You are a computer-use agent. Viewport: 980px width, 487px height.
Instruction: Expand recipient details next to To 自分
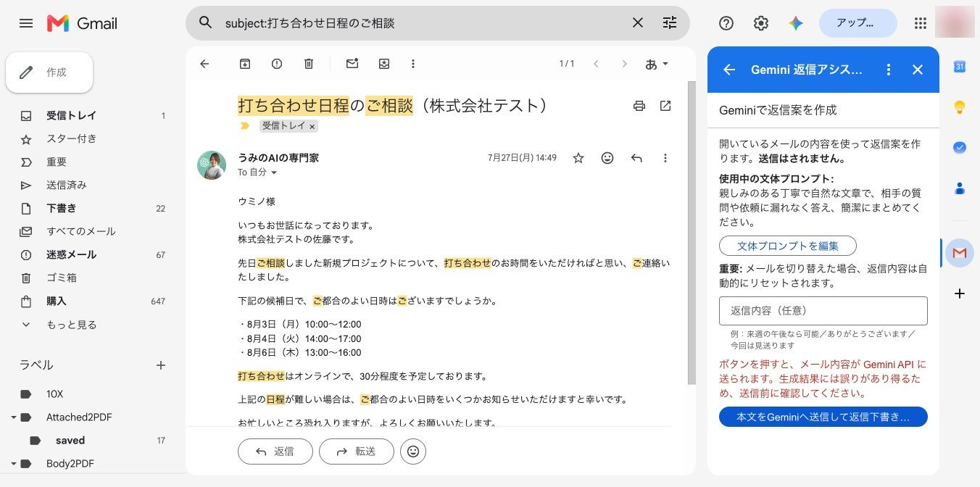point(274,172)
